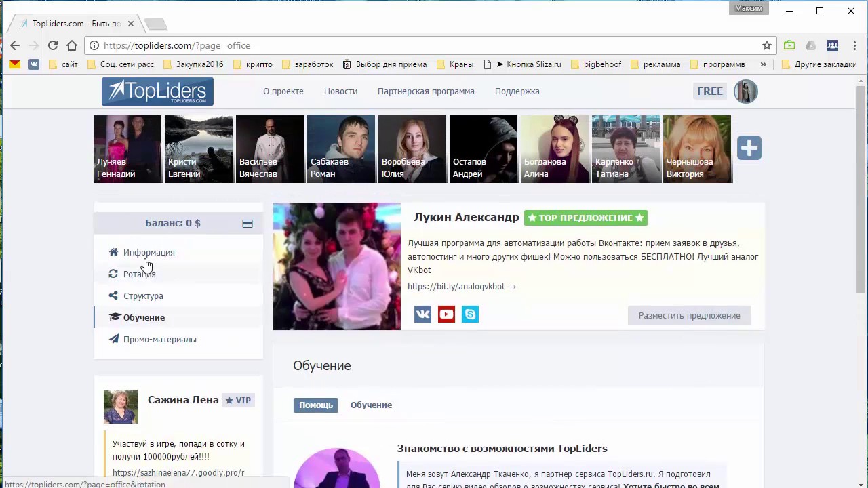Open the yellow mail bookmark icon
Screen dimensions: 868x488
[15, 64]
